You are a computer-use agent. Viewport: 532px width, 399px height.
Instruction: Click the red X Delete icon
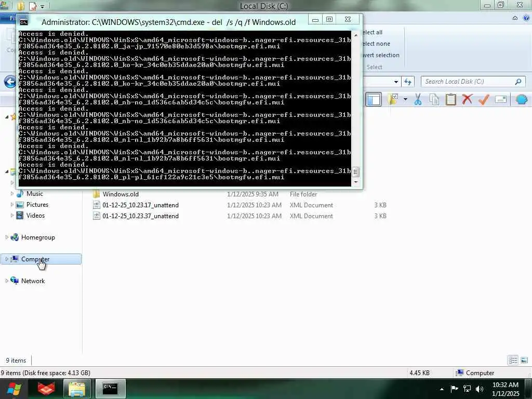tap(467, 99)
